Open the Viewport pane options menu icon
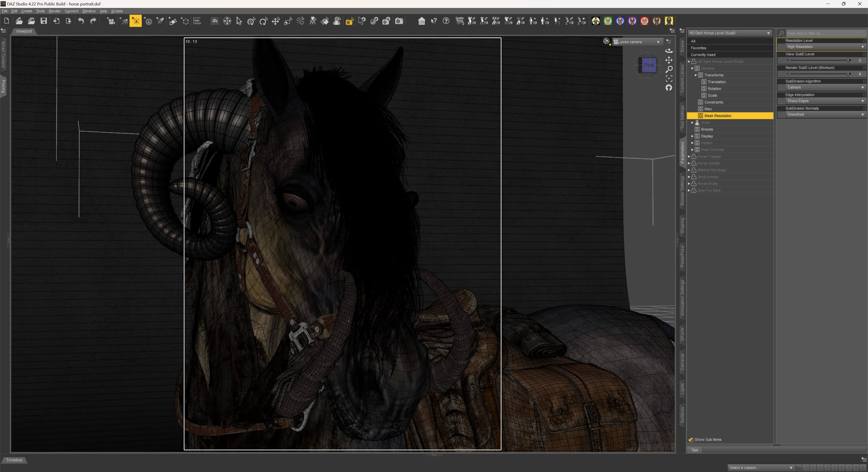The image size is (868, 472). 672,31
